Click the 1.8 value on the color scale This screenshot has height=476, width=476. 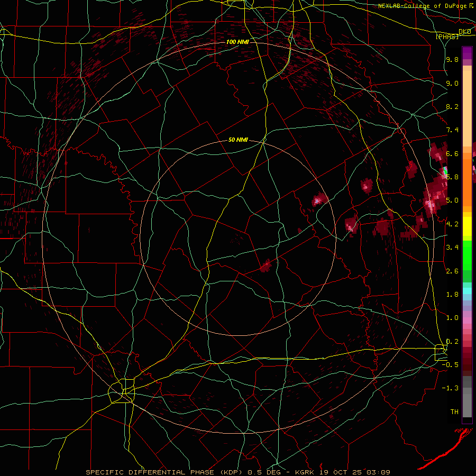point(452,295)
